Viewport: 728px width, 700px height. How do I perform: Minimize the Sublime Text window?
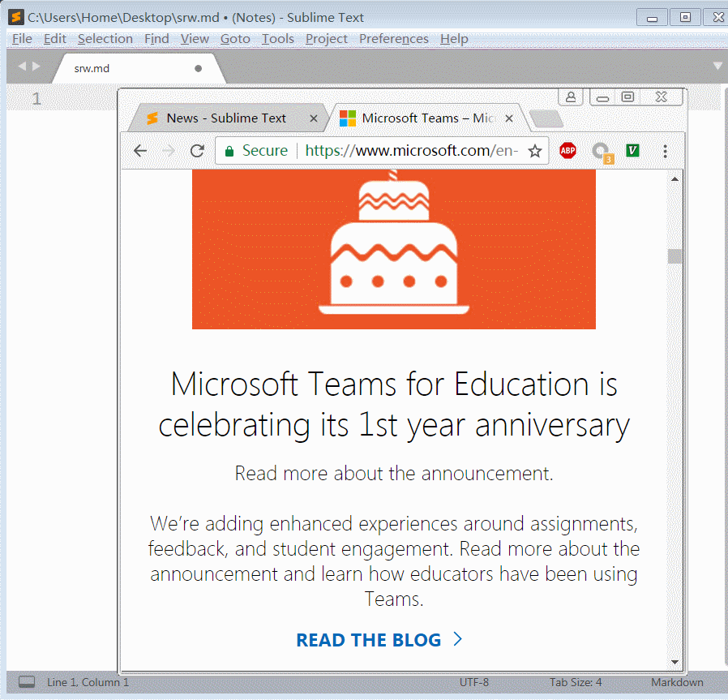click(652, 18)
